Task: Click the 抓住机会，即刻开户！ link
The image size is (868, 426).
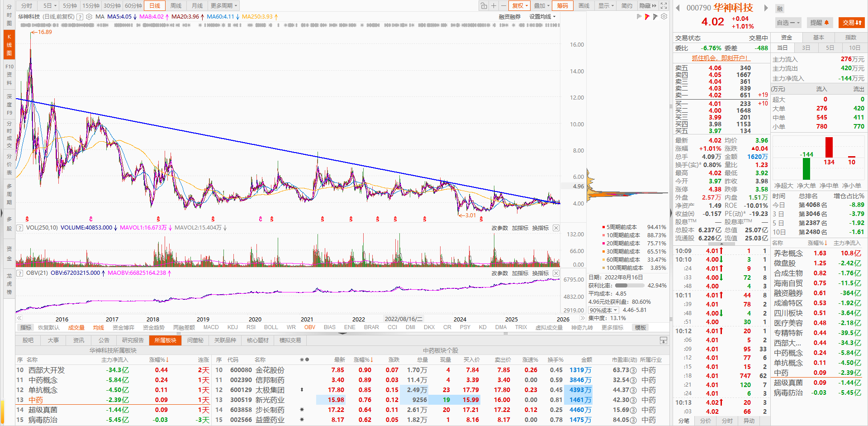Action: [721, 58]
